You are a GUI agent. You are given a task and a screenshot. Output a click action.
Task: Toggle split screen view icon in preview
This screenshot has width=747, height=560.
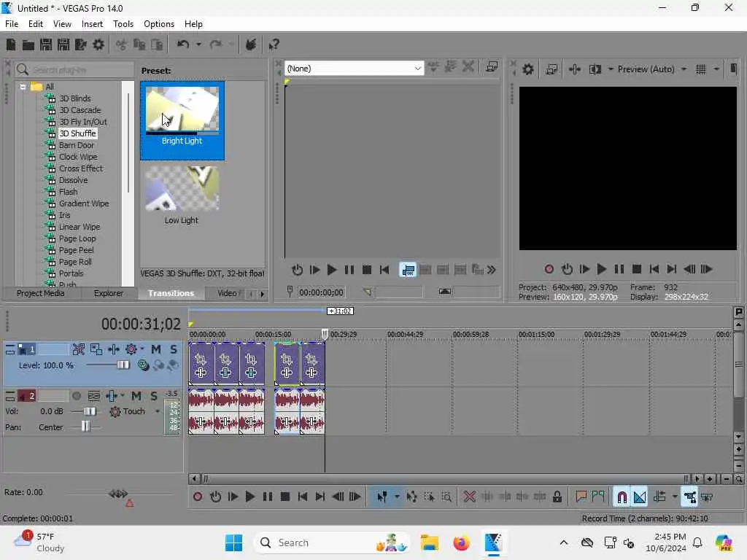pyautogui.click(x=595, y=69)
